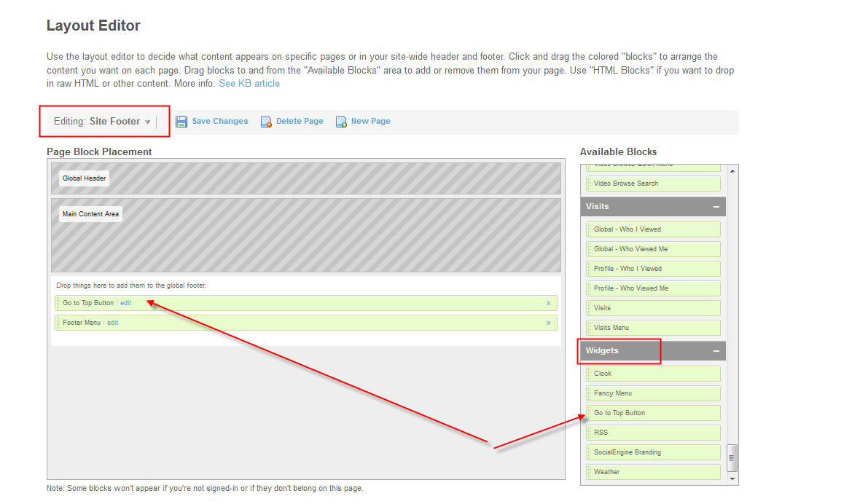This screenshot has width=868, height=504.
Task: Select the RSS widget block
Action: tap(654, 433)
